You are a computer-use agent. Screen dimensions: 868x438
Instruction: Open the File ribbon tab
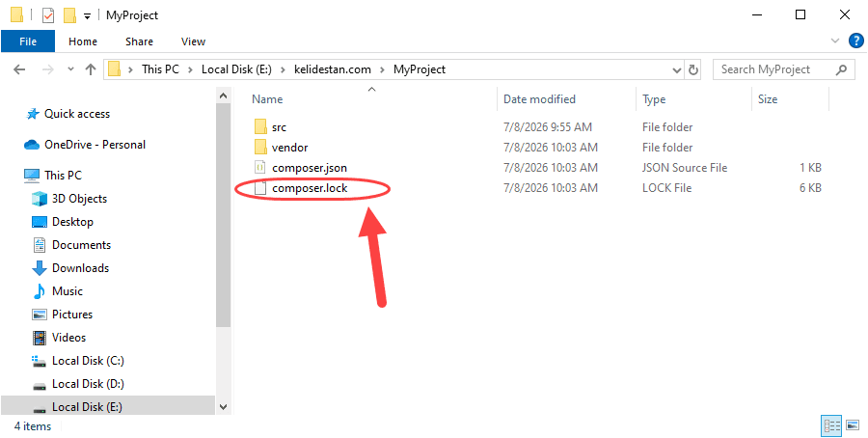(28, 41)
